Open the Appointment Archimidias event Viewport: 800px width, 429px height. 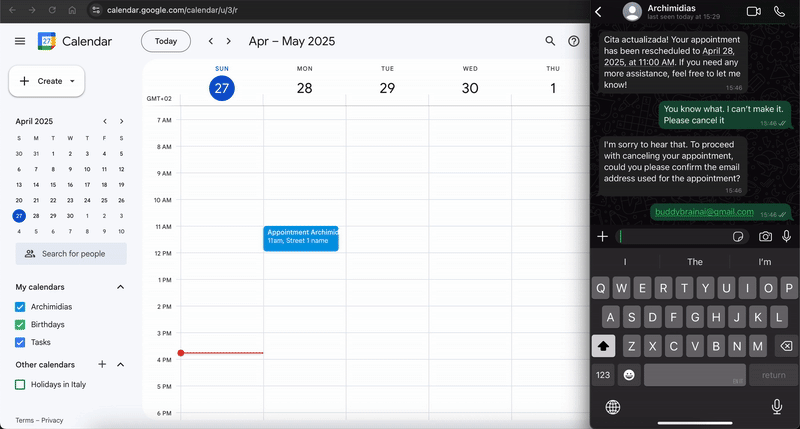pyautogui.click(x=301, y=238)
